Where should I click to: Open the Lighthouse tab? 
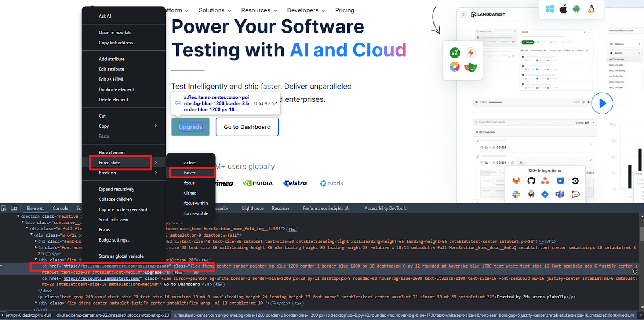pyautogui.click(x=253, y=209)
